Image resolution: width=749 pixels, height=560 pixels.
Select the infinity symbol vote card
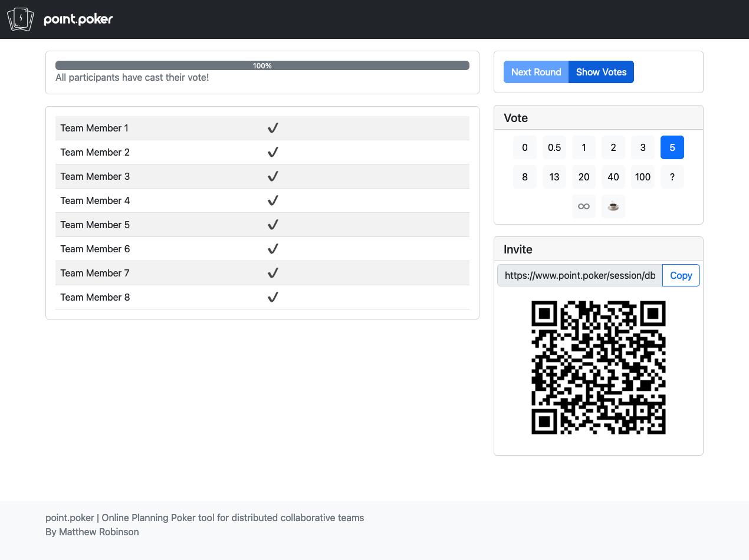584,206
